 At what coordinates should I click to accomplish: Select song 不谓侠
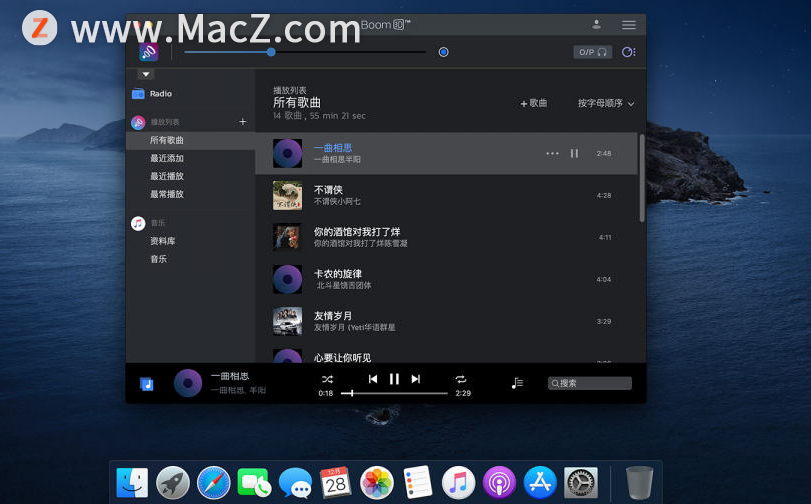447,195
